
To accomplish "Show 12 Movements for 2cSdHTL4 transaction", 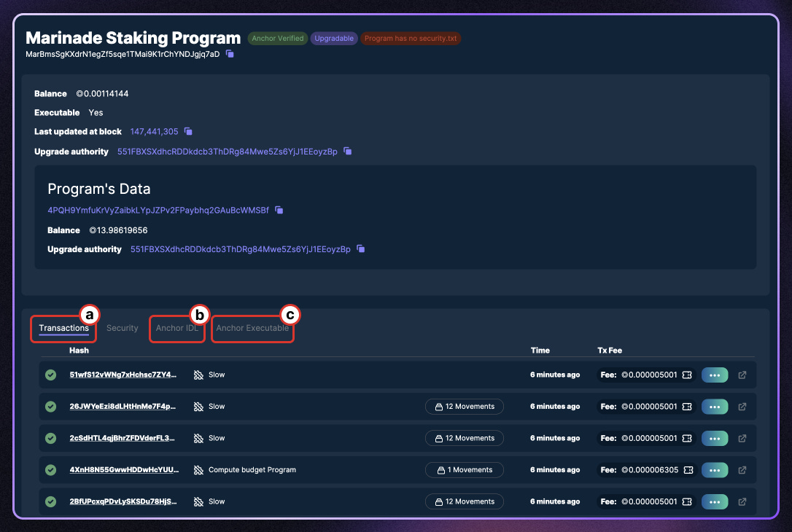I will (465, 438).
